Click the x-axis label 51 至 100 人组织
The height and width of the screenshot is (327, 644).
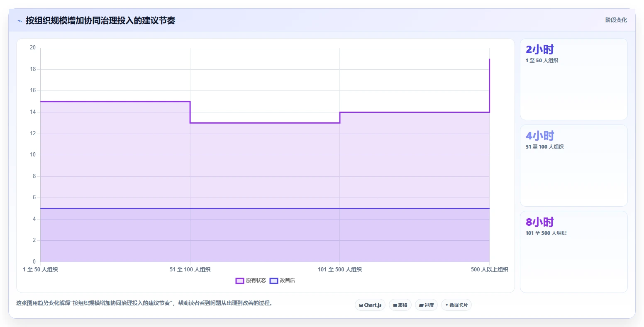coord(190,270)
